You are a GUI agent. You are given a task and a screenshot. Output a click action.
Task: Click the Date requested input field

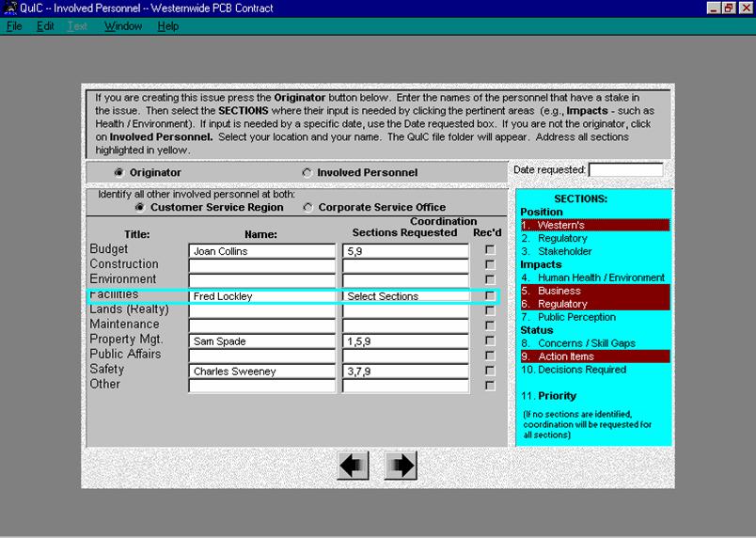625,170
